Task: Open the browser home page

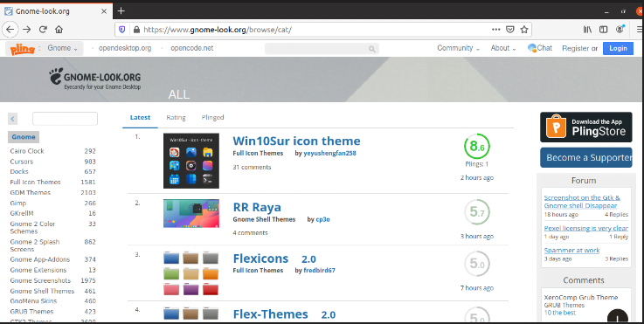Action: click(59, 30)
